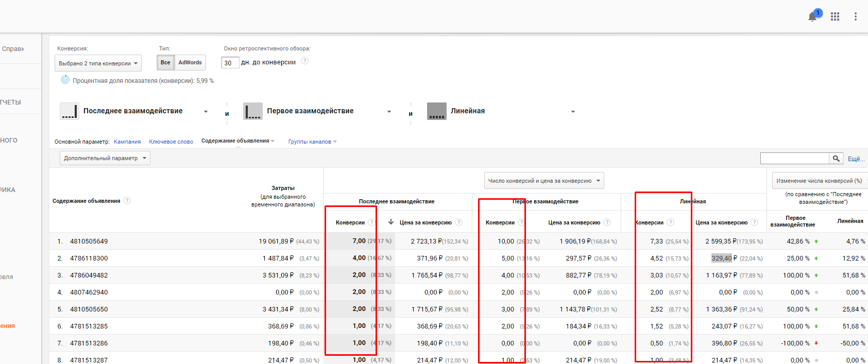Select the Все type toggle

click(165, 63)
